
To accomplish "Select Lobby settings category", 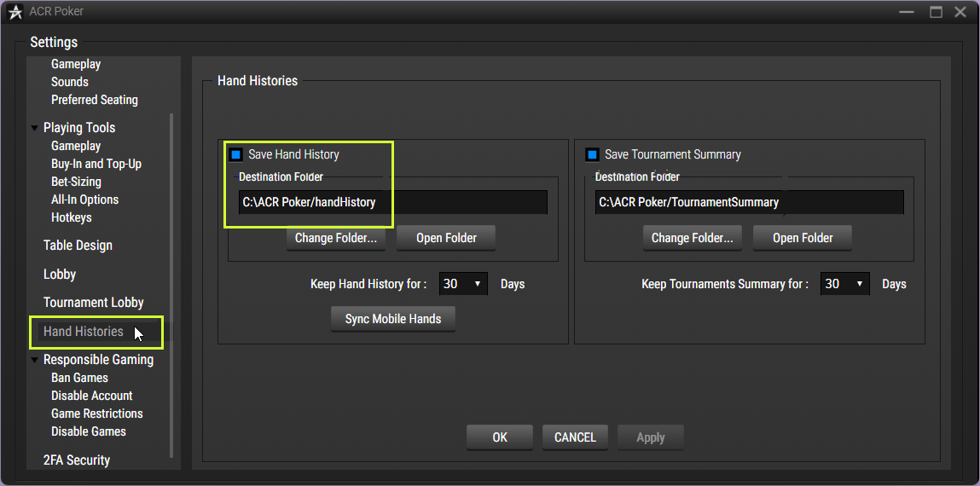I will 60,275.
